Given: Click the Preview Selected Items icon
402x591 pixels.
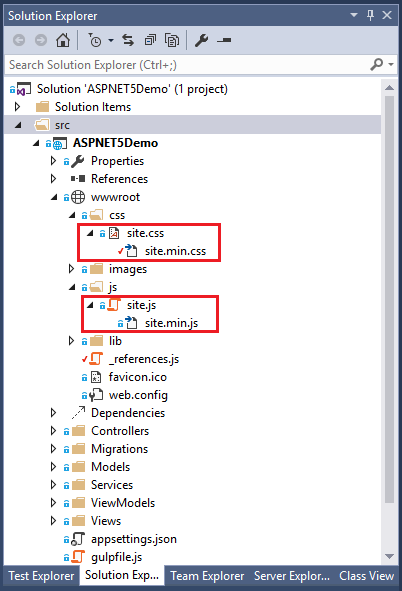Looking at the screenshot, I should coord(224,40).
